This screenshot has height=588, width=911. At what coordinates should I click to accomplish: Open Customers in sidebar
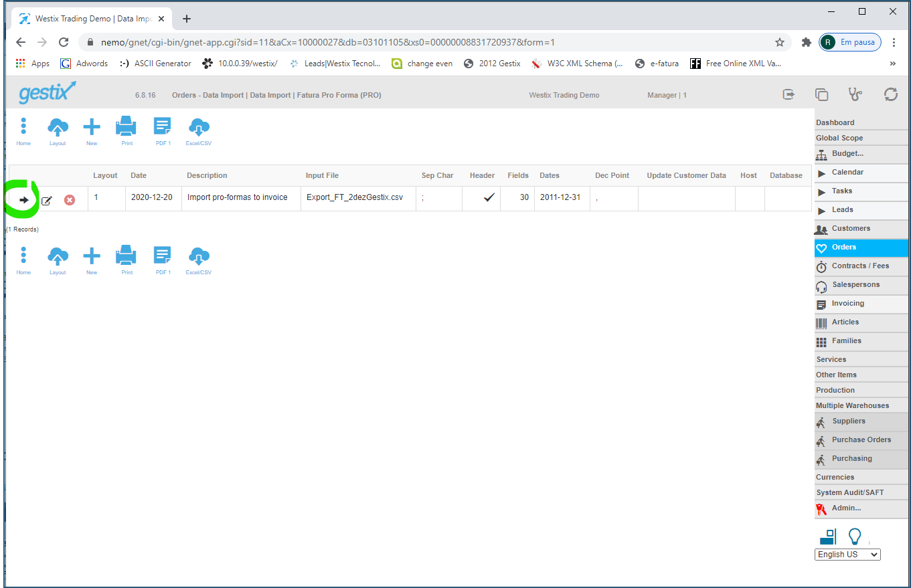click(x=861, y=229)
